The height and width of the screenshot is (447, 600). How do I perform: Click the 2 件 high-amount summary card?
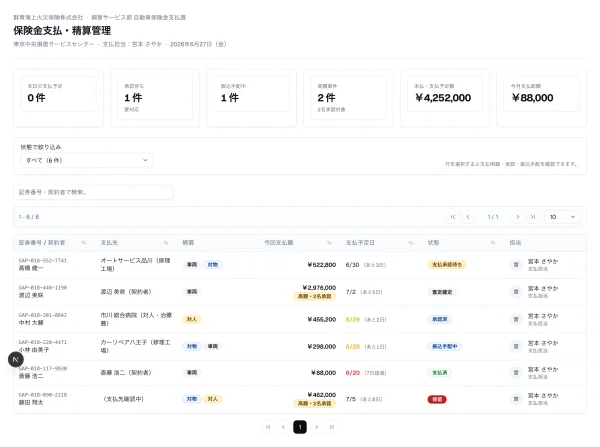[x=348, y=98]
